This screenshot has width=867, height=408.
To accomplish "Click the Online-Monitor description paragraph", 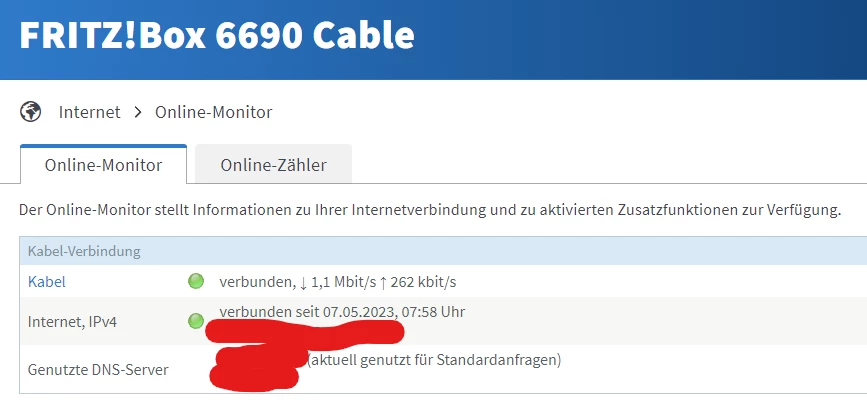I will 430,211.
